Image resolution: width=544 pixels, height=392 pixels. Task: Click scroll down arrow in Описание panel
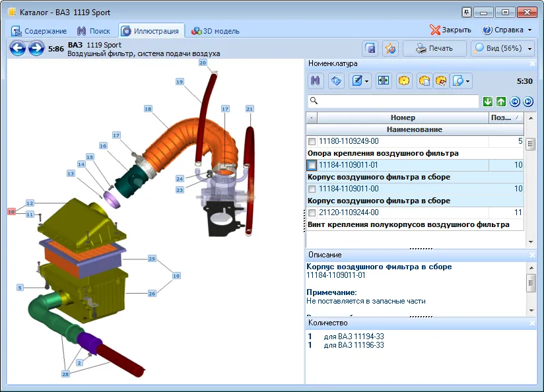pos(531,310)
